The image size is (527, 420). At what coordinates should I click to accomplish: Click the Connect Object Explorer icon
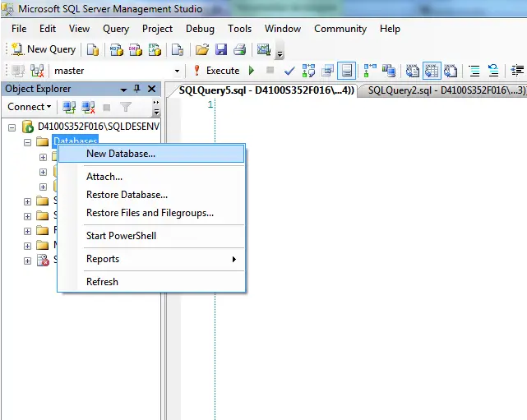point(69,107)
